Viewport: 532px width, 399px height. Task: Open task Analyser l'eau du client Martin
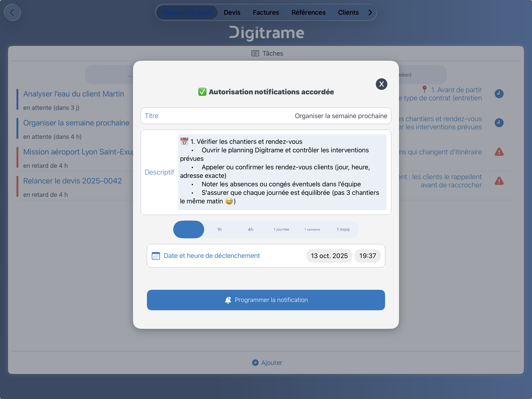(x=74, y=94)
